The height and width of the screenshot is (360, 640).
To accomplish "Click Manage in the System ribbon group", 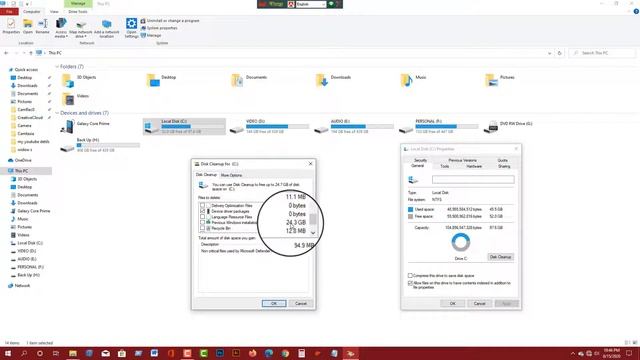I will click(151, 36).
